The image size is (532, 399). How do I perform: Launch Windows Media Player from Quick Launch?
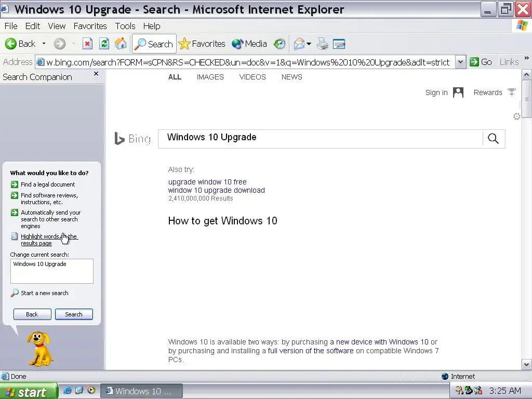click(91, 391)
